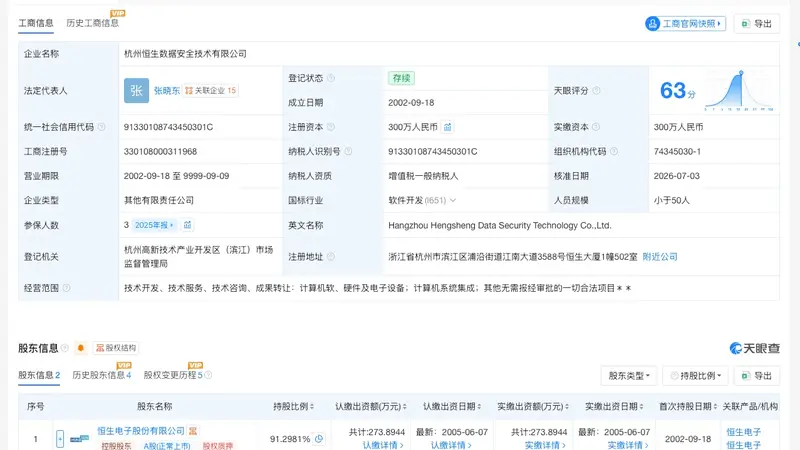Open legal representative 张晓东 link
This screenshot has width=800, height=450.
(167, 90)
